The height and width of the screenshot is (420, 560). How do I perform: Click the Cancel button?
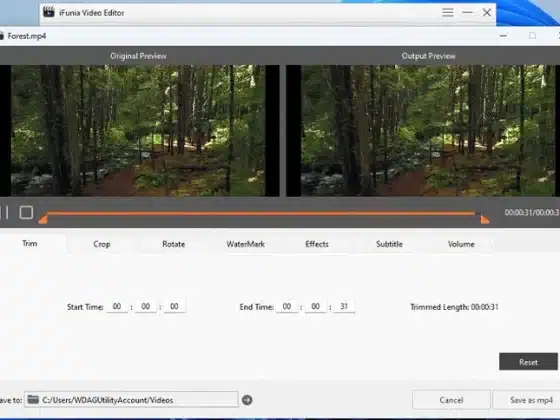pyautogui.click(x=451, y=400)
